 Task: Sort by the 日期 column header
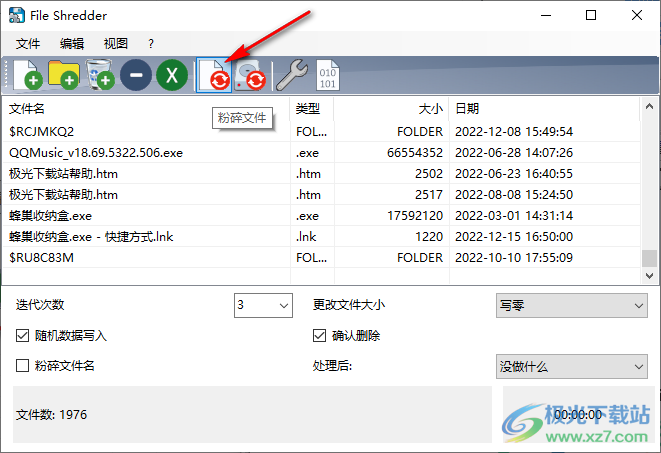(544, 109)
